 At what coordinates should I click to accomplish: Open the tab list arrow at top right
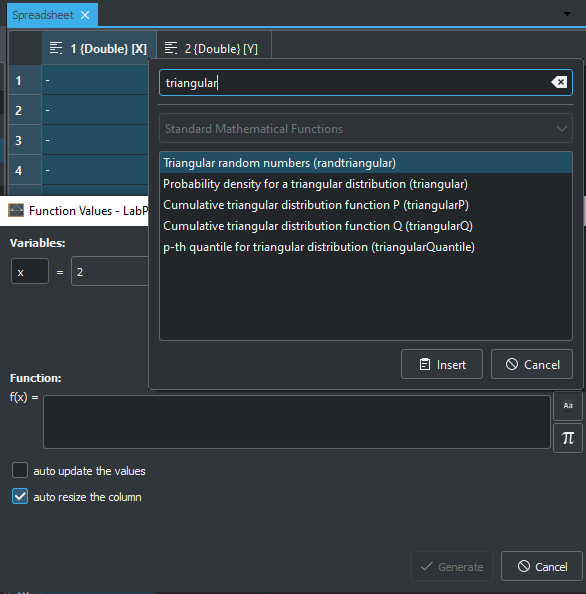click(567, 14)
